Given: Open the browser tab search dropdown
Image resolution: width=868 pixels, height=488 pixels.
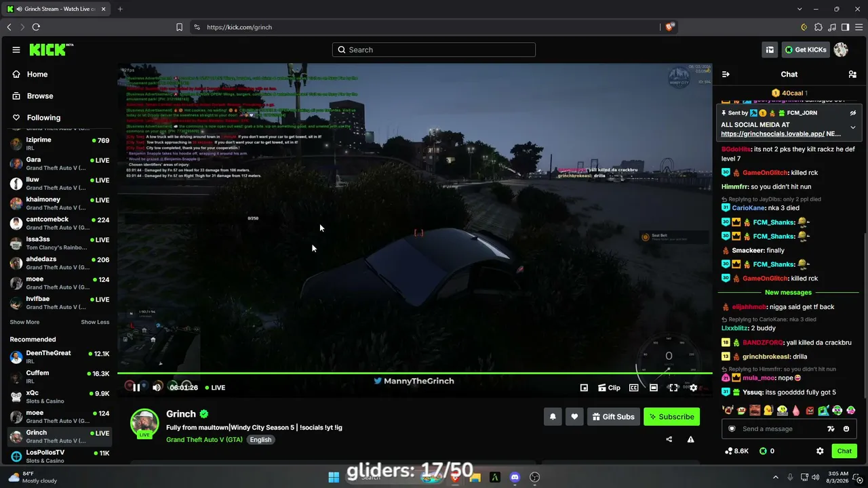Looking at the screenshot, I should tap(800, 9).
